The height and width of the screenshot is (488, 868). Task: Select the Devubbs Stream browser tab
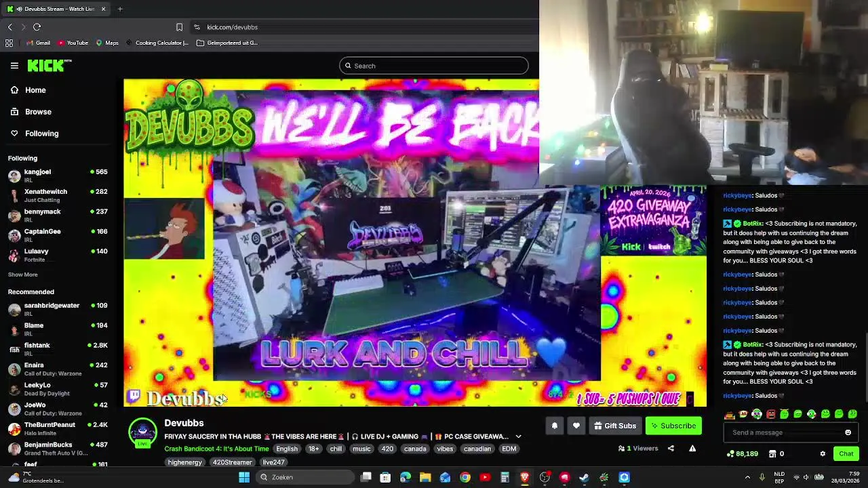pyautogui.click(x=56, y=9)
